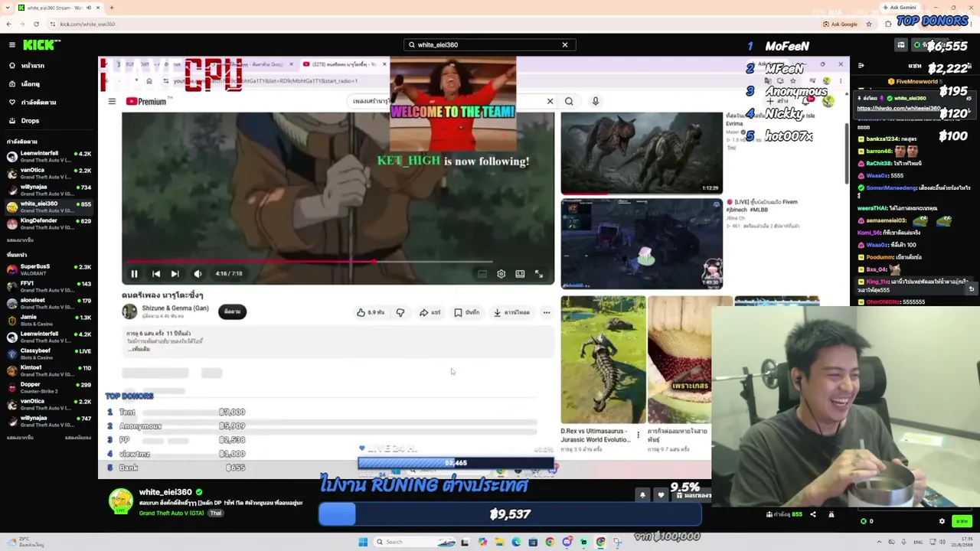The image size is (980, 551).
Task: Open aloneleet channel in recommended list
Action: coord(49,303)
